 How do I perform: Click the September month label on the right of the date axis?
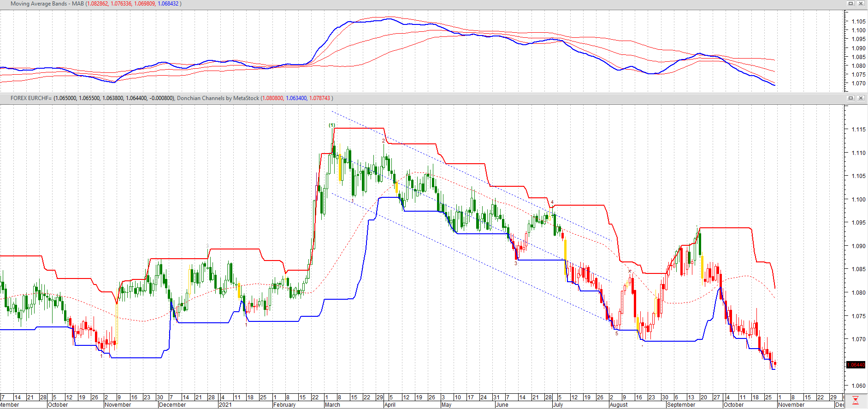(x=681, y=405)
